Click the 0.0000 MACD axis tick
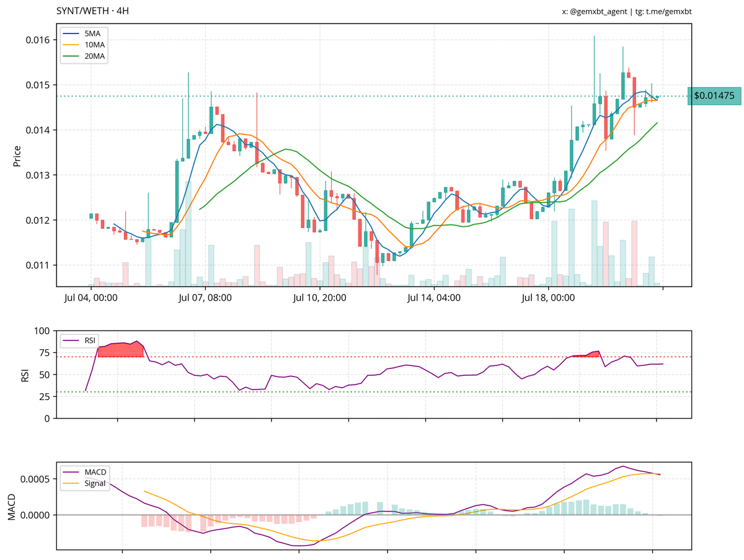This screenshot has height=560, width=744. [x=36, y=515]
